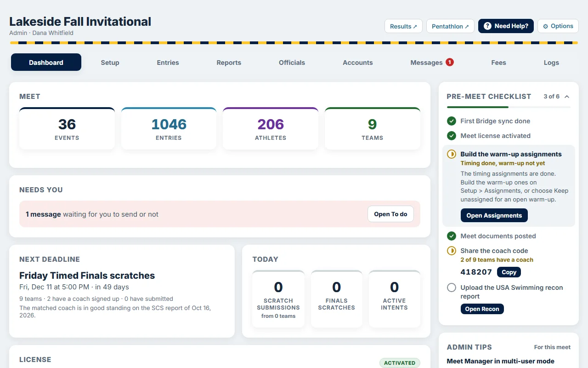Open the 1046 Entries stat card

coord(169,128)
